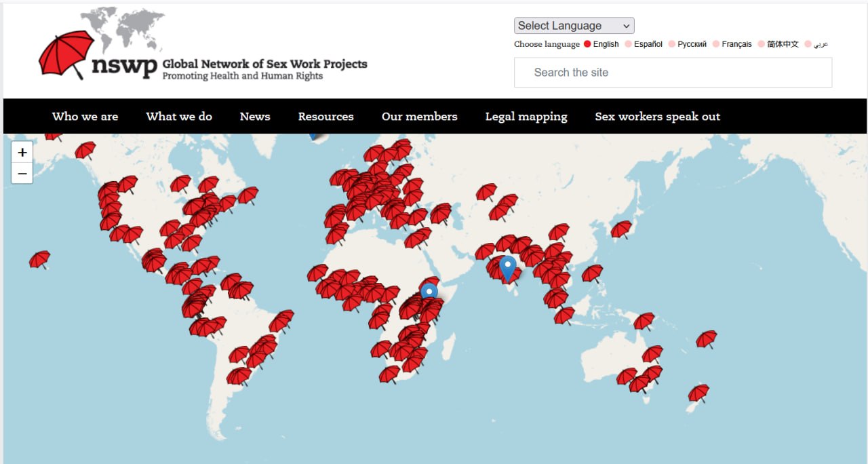868x464 pixels.
Task: Select the blue pin marker over India
Action: (508, 269)
